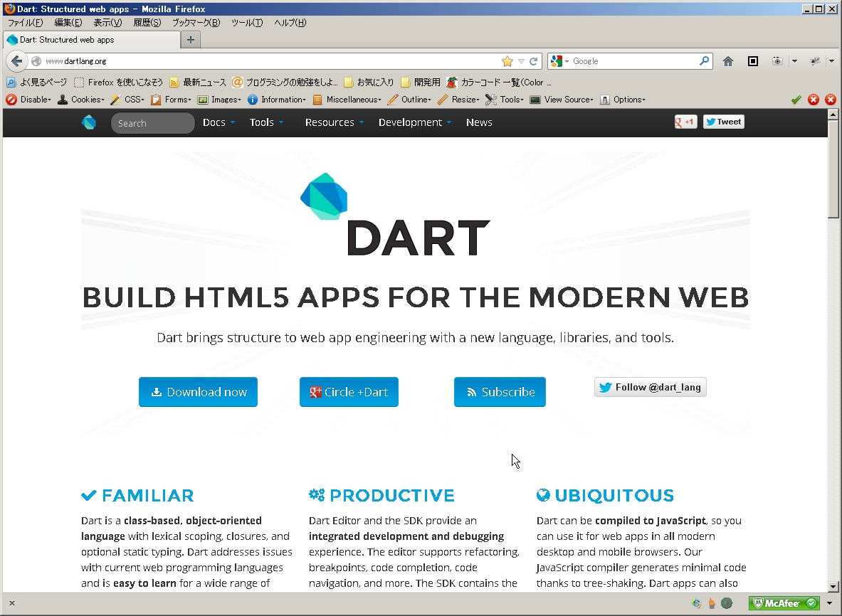Expand the Resources navigation menu
The width and height of the screenshot is (842, 616).
[x=335, y=122]
